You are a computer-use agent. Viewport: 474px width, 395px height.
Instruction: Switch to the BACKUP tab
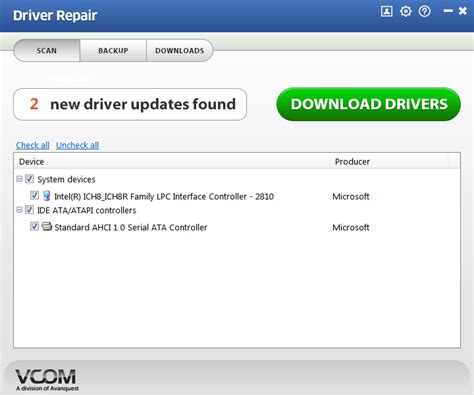[x=113, y=51]
